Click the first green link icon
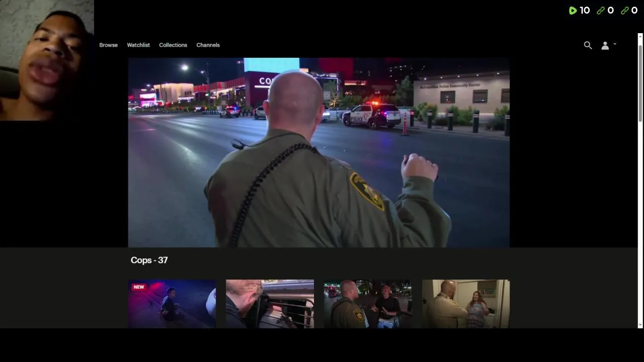644x362 pixels. (600, 11)
